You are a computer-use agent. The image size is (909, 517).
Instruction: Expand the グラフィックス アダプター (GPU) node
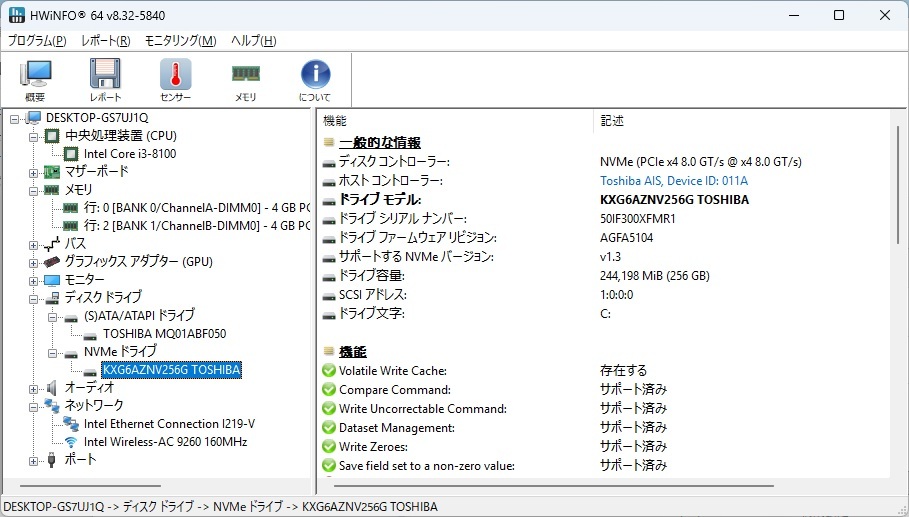point(34,262)
